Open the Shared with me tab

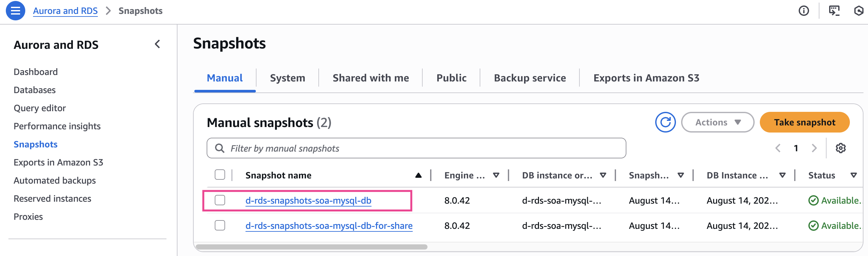[370, 78]
